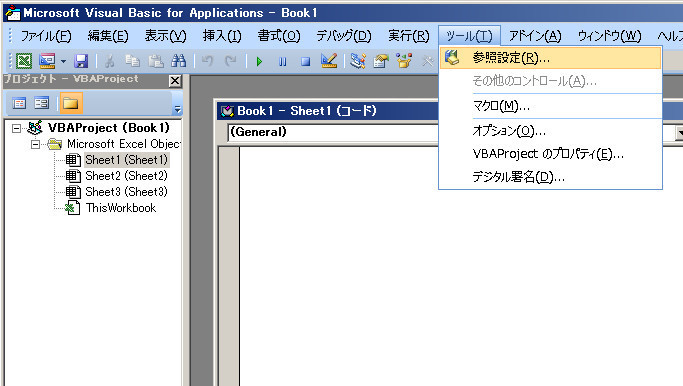This screenshot has width=683, height=386.
Task: Open the 編集(E) menu
Action: (x=108, y=36)
